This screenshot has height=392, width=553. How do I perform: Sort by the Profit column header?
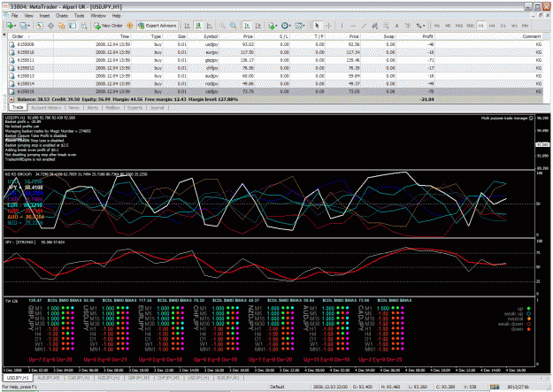(415, 36)
